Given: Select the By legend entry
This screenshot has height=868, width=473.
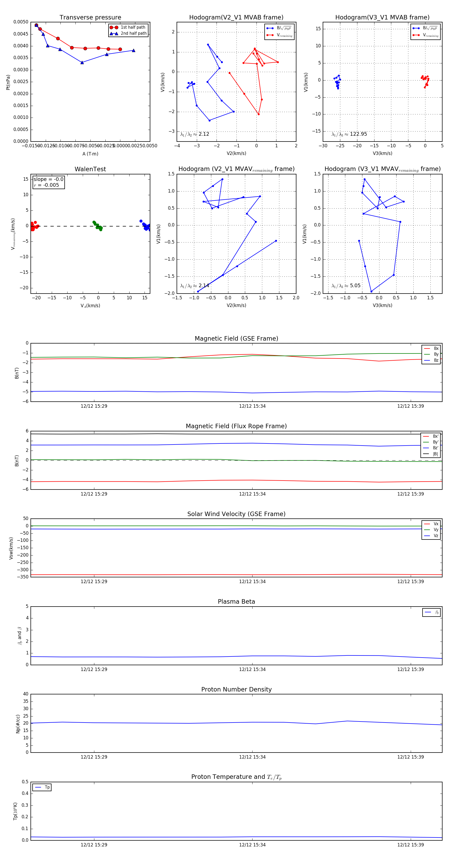Looking at the screenshot, I should [431, 354].
